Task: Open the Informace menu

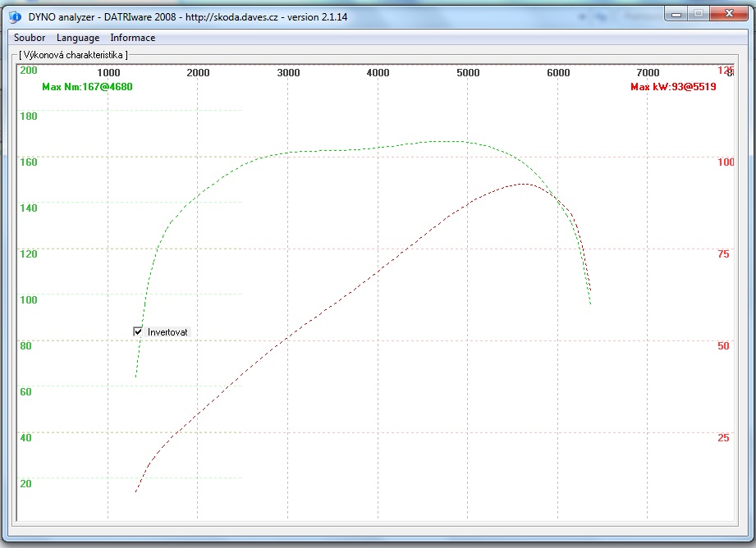Action: 132,38
